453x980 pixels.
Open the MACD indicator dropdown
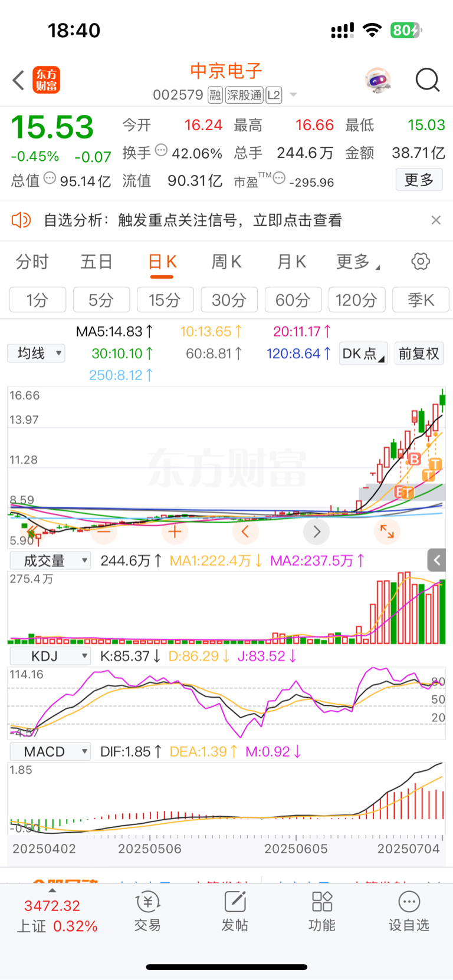click(x=50, y=751)
